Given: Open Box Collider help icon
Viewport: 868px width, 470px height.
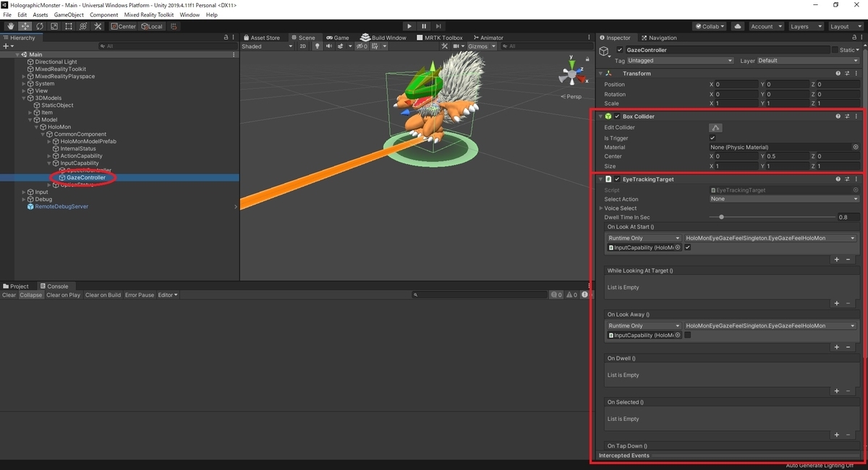Looking at the screenshot, I should pyautogui.click(x=838, y=116).
